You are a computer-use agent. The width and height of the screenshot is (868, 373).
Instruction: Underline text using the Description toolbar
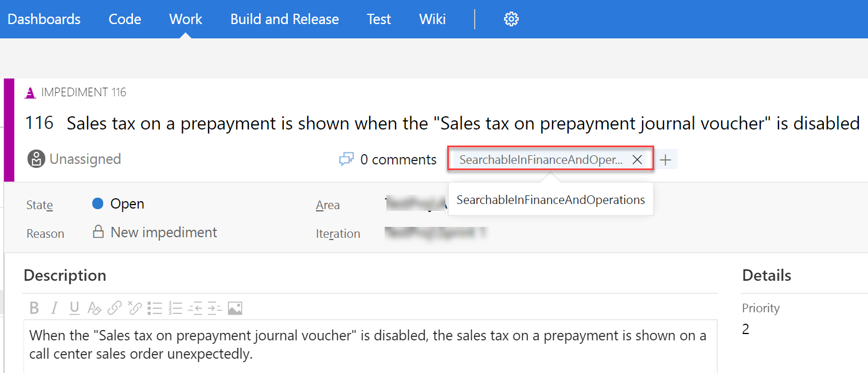click(x=75, y=308)
